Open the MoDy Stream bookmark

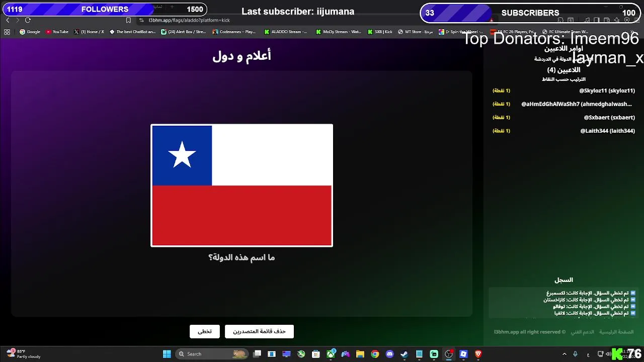point(339,32)
